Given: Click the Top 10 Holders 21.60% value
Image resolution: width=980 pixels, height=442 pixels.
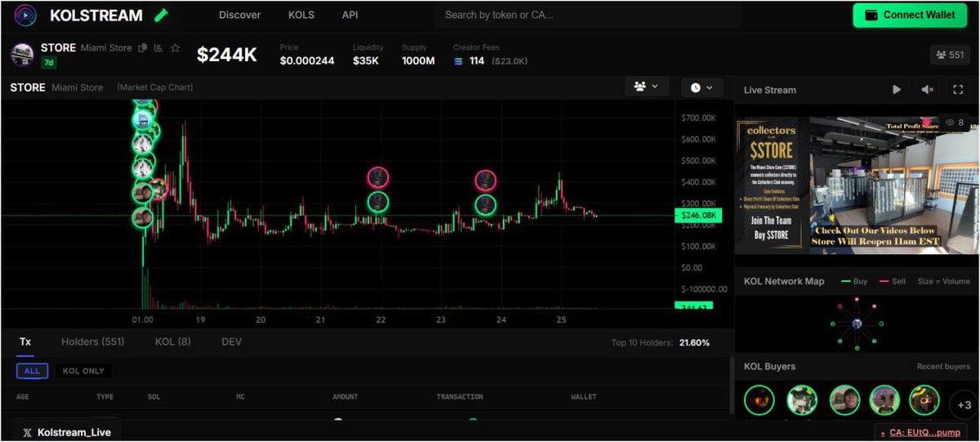Looking at the screenshot, I should coord(695,342).
